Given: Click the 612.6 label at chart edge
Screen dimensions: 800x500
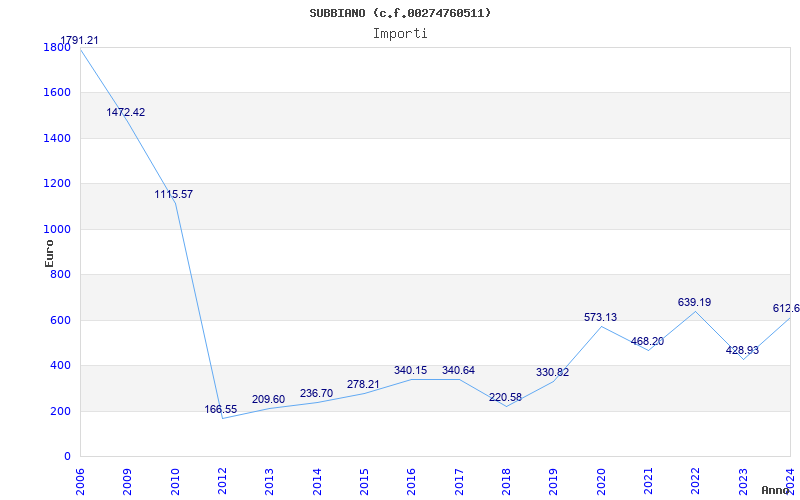Looking at the screenshot, I should pyautogui.click(x=786, y=309).
